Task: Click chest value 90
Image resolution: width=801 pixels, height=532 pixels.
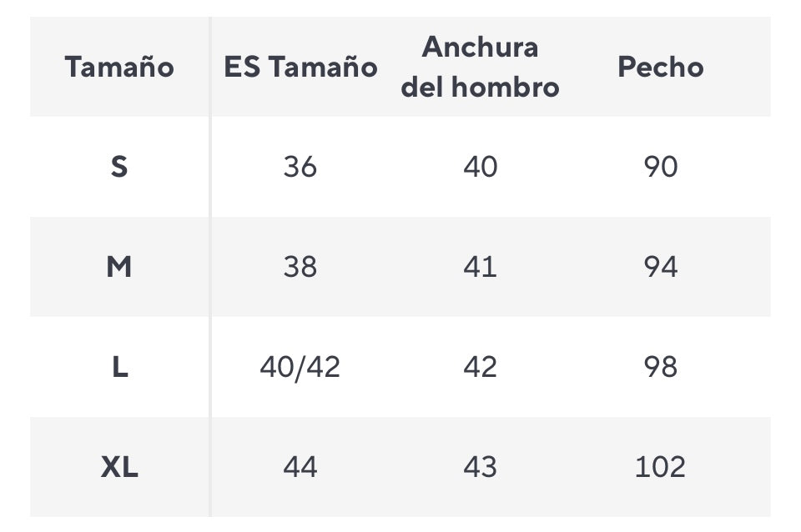Action: [660, 167]
